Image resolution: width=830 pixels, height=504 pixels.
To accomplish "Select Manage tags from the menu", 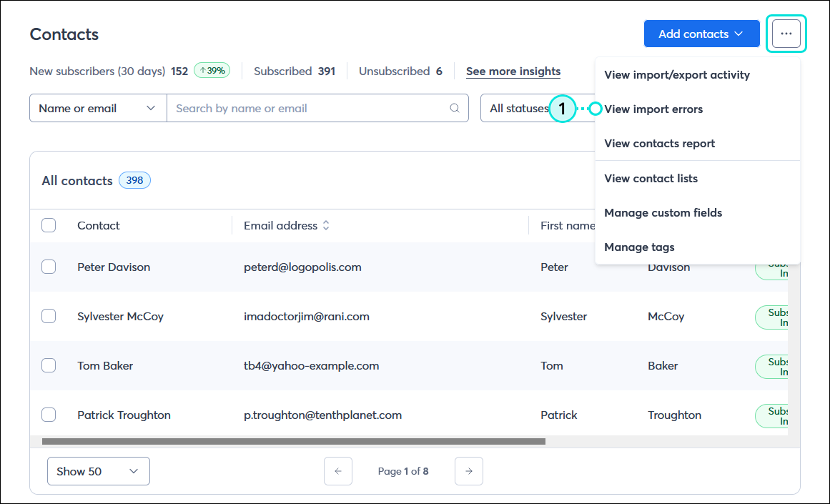I will (638, 247).
